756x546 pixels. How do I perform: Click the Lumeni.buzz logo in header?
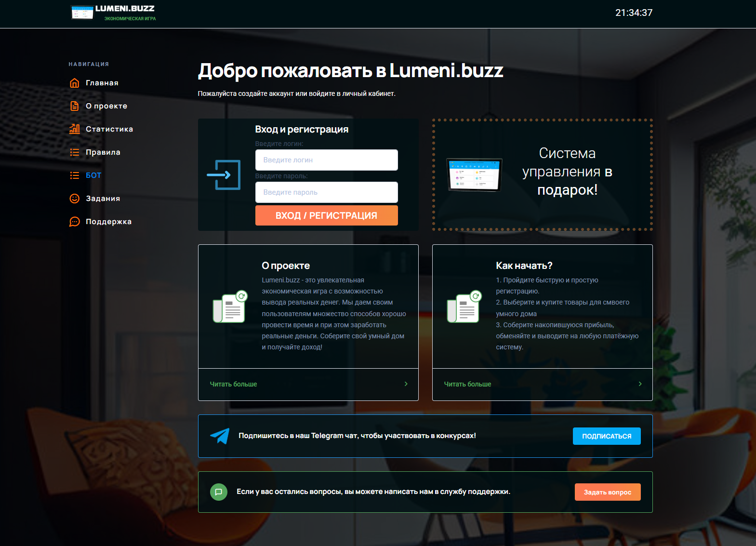tap(114, 13)
